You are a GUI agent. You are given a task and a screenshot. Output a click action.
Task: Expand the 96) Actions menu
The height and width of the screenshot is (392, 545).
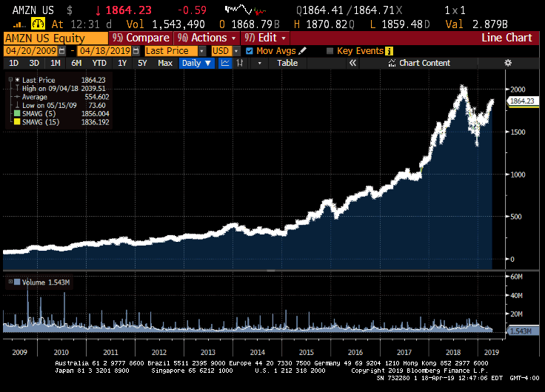coord(207,38)
